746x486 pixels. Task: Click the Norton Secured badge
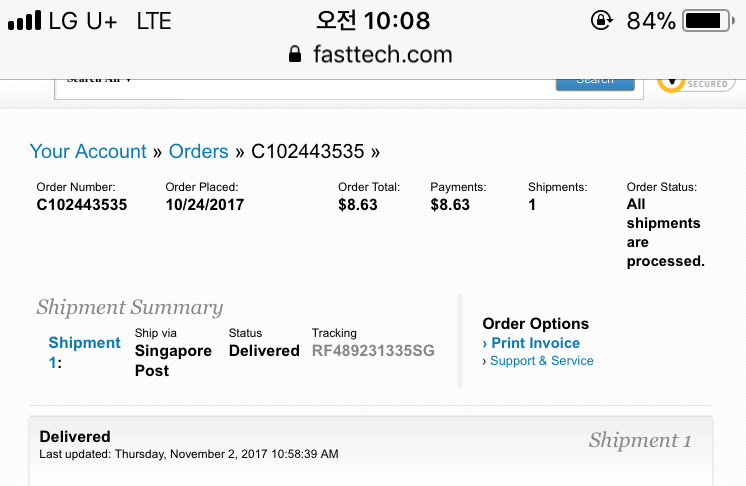coord(696,84)
